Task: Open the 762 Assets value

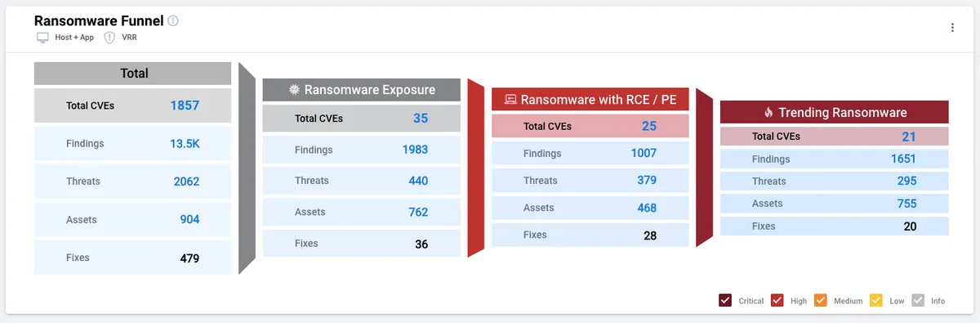Action: click(418, 212)
